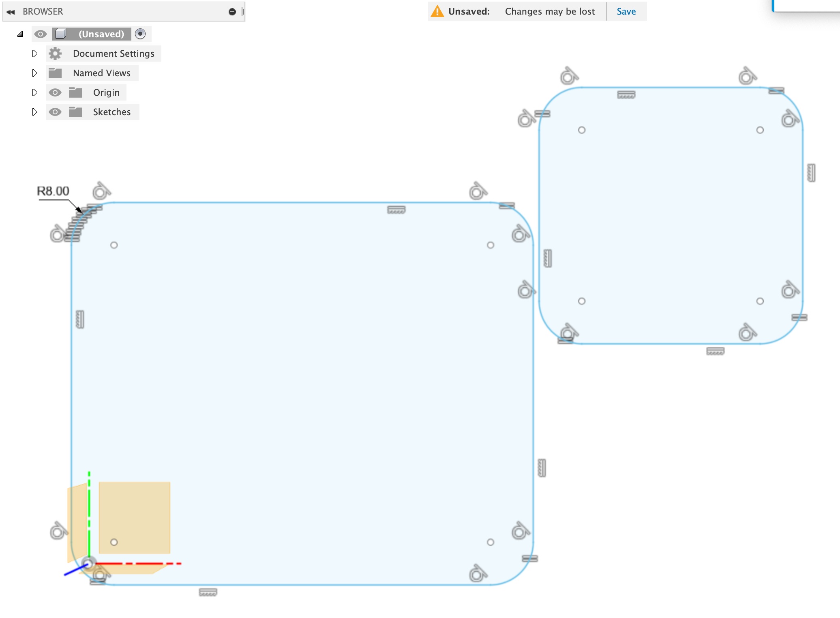Click the origin point at axis intersection
The image size is (840, 618).
[x=89, y=563]
